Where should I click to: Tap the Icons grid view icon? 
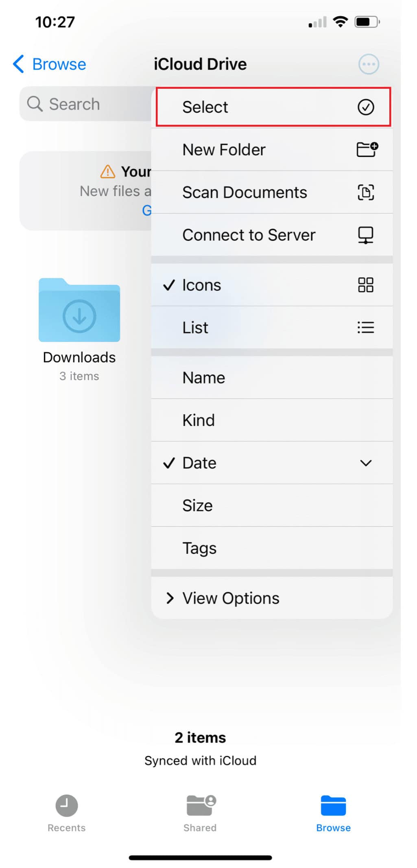365,285
